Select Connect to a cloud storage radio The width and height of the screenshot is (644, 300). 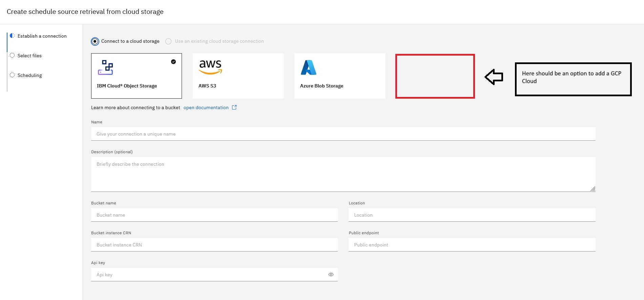95,41
